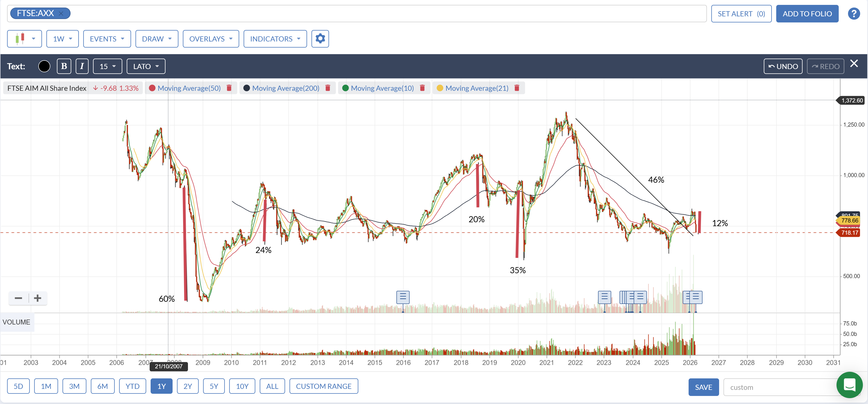The height and width of the screenshot is (404, 868).
Task: Select the 5Y range
Action: (214, 386)
